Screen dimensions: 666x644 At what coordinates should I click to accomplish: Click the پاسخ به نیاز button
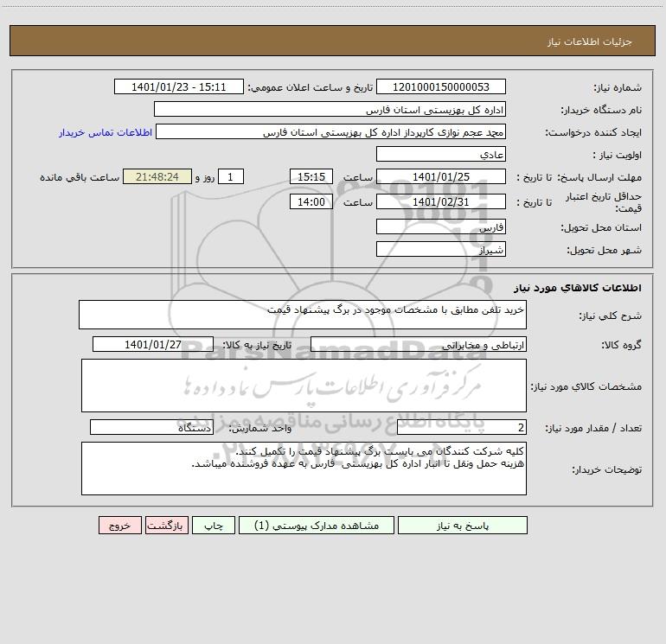[x=462, y=526]
